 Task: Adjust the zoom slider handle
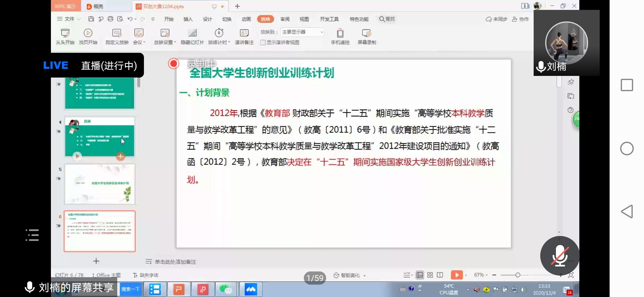coord(518,275)
